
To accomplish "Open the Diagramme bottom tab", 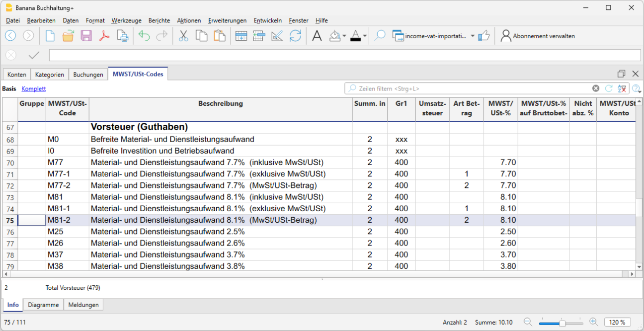I will tap(43, 305).
